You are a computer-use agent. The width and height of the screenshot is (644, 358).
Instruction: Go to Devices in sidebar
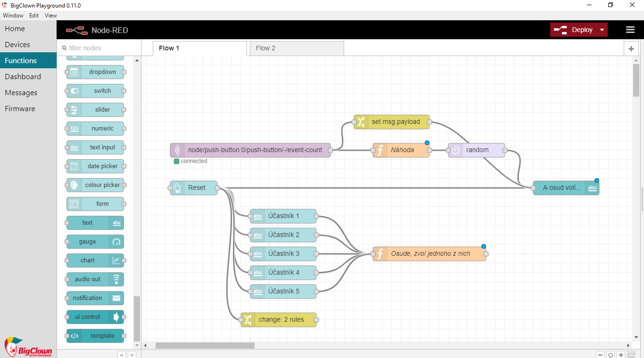(28, 45)
